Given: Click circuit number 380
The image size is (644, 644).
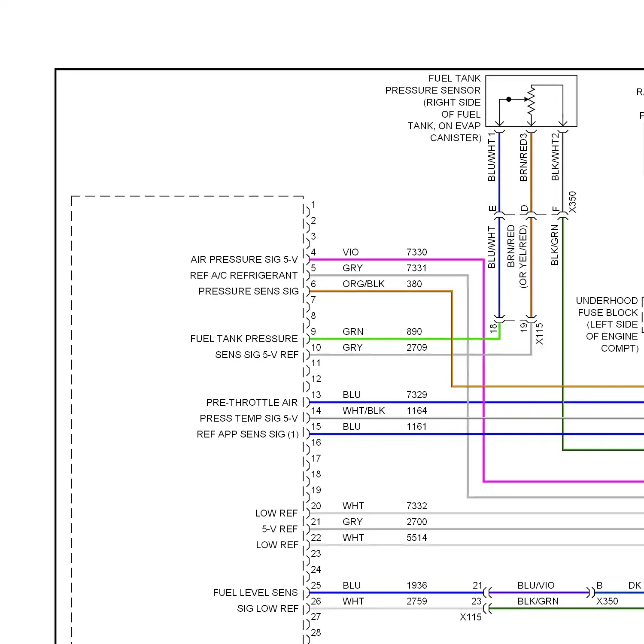Looking at the screenshot, I should [x=414, y=284].
